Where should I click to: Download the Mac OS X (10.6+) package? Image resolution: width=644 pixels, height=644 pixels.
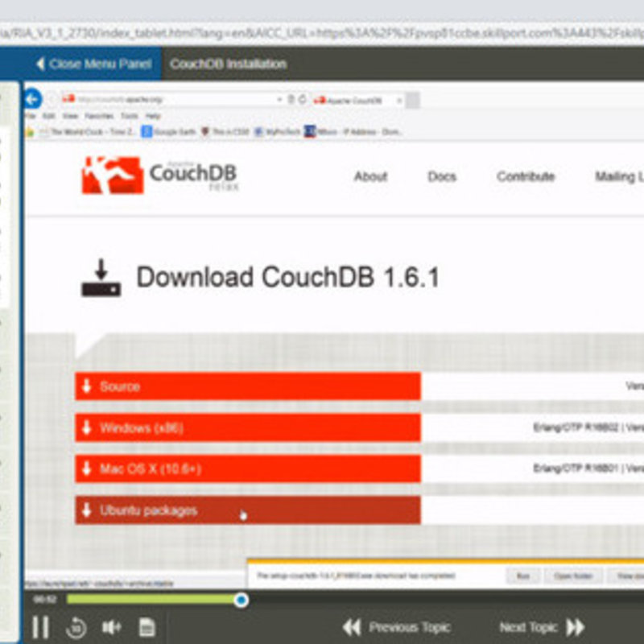click(x=248, y=469)
